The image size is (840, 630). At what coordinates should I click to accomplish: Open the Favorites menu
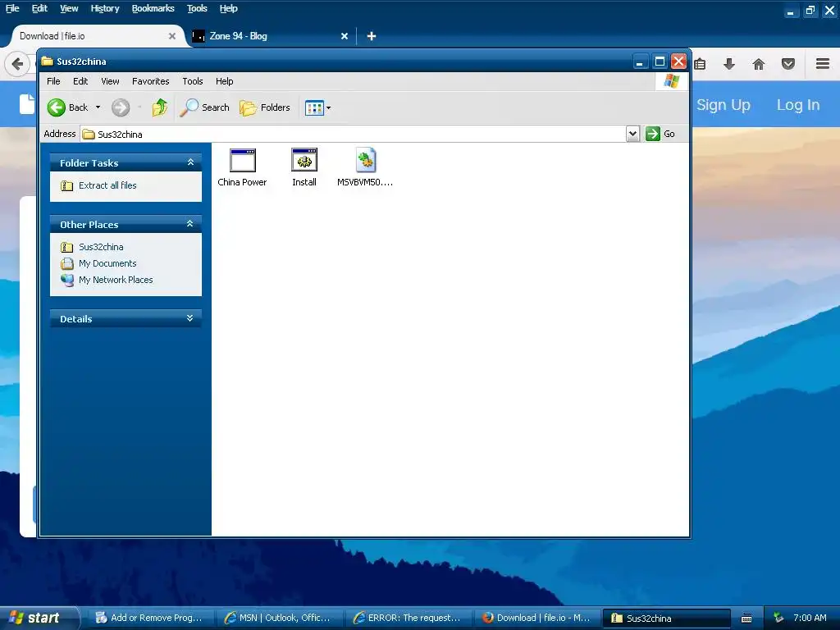point(151,81)
